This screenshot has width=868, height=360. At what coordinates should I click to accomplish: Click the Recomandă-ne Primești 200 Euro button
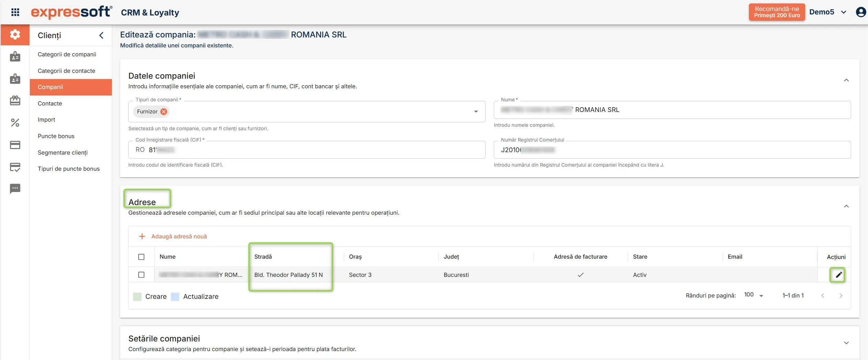tap(777, 12)
